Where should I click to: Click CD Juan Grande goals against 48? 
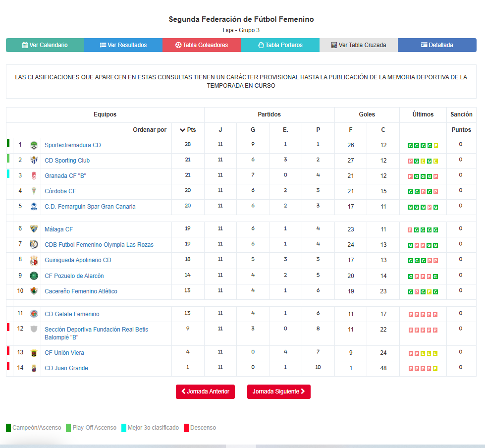click(383, 368)
